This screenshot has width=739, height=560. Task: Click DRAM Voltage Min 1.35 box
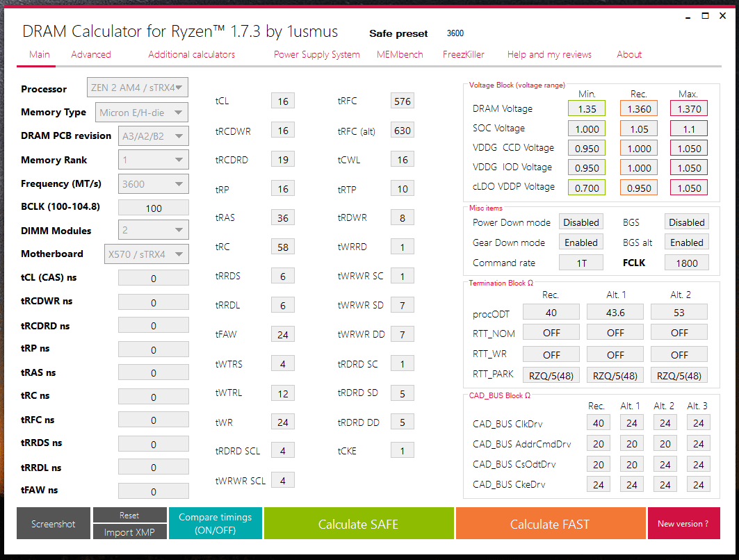(x=587, y=109)
